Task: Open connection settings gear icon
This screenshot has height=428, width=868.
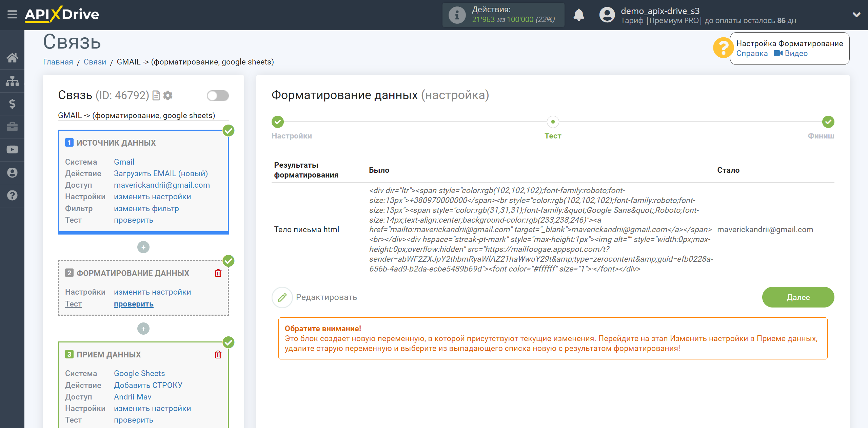Action: 168,95
